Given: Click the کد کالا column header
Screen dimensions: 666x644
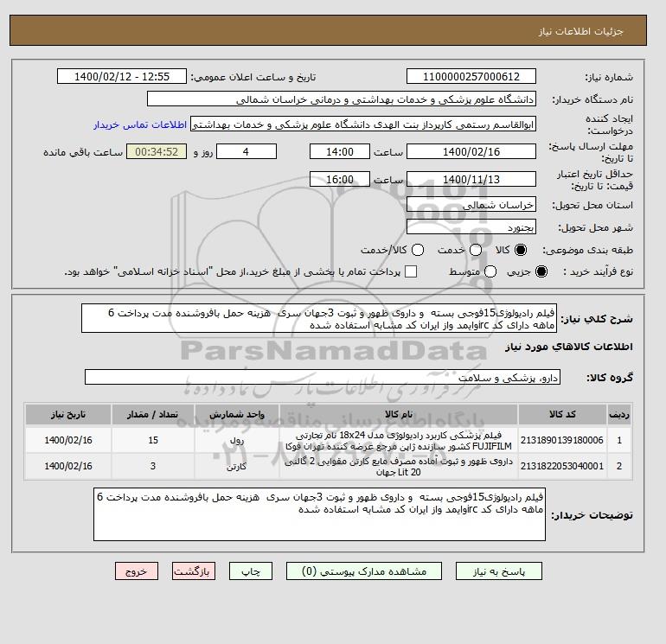Looking at the screenshot, I should click(x=562, y=414).
